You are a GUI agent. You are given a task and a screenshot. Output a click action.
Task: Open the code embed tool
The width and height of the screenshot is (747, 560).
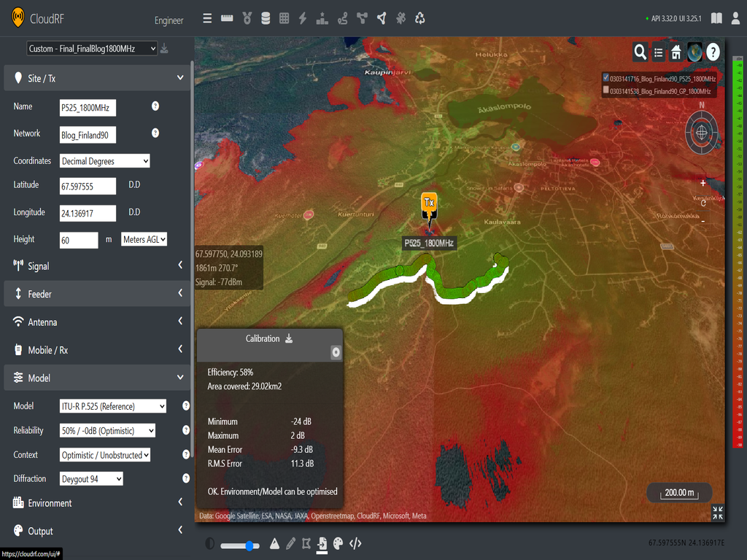point(356,543)
